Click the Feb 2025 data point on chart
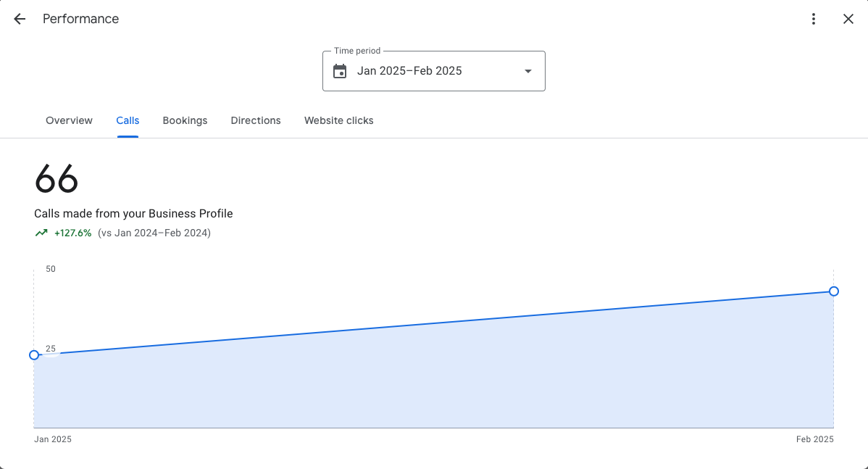The width and height of the screenshot is (868, 469). (834, 291)
